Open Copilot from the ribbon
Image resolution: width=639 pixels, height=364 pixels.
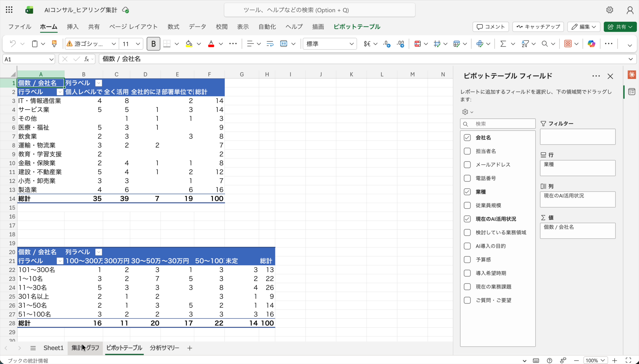pos(591,44)
